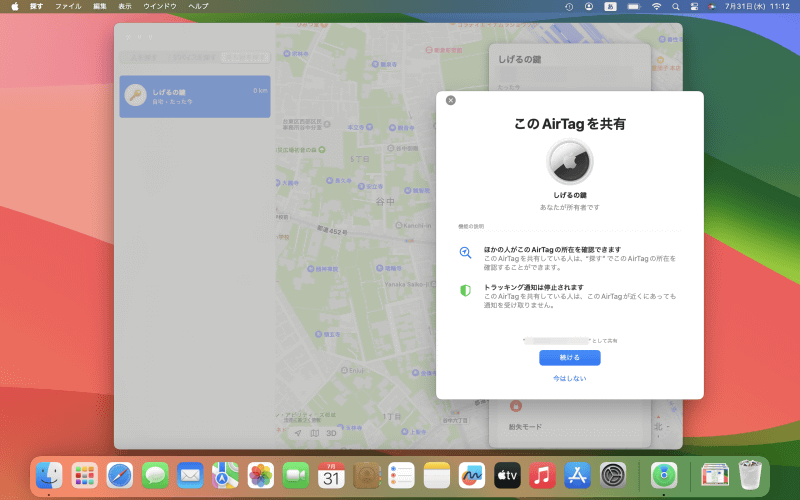Open Mail from the Dock

point(190,475)
